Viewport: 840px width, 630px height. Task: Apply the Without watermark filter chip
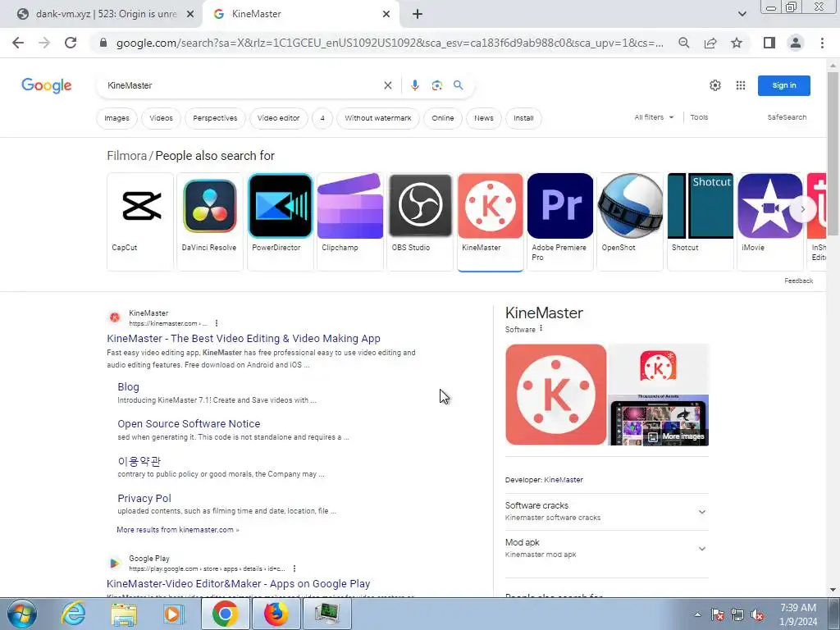click(378, 118)
